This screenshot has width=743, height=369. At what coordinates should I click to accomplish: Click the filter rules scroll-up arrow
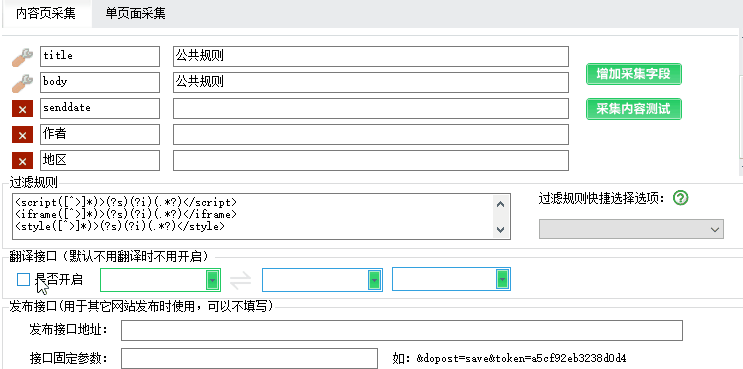[x=500, y=204]
